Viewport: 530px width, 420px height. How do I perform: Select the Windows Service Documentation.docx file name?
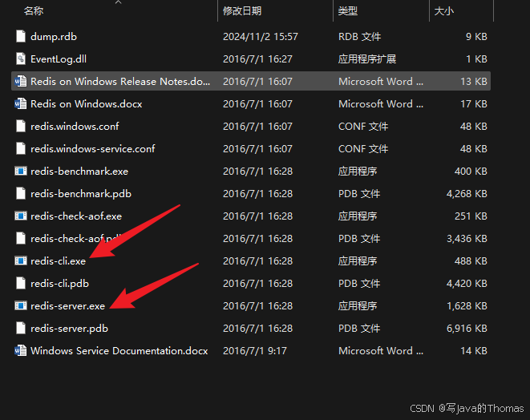(119, 351)
